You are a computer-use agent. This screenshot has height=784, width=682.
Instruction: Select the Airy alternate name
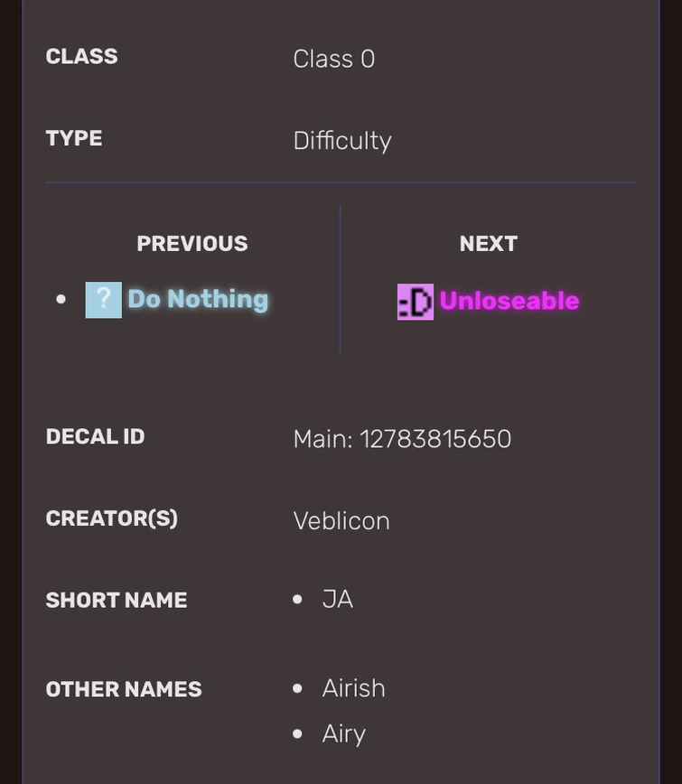pos(343,733)
